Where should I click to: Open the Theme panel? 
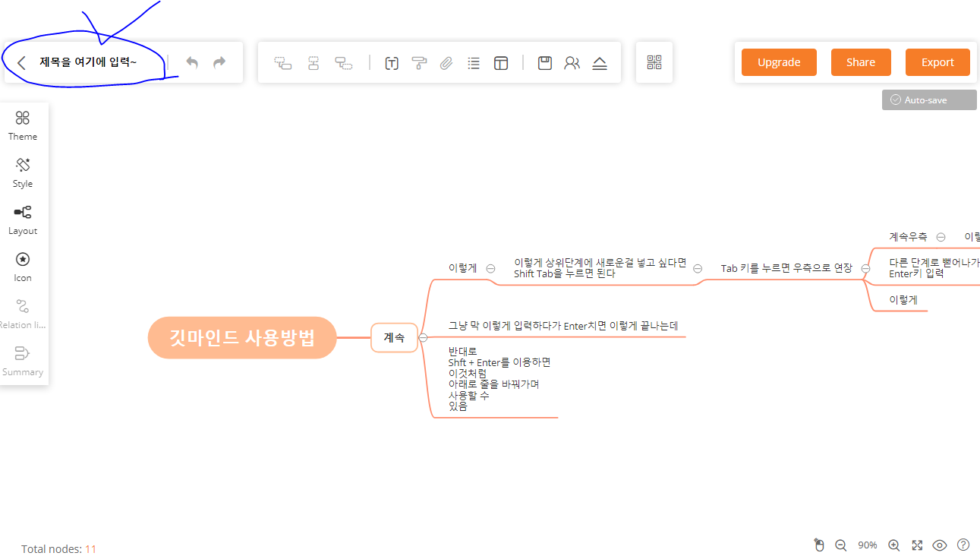pyautogui.click(x=23, y=125)
